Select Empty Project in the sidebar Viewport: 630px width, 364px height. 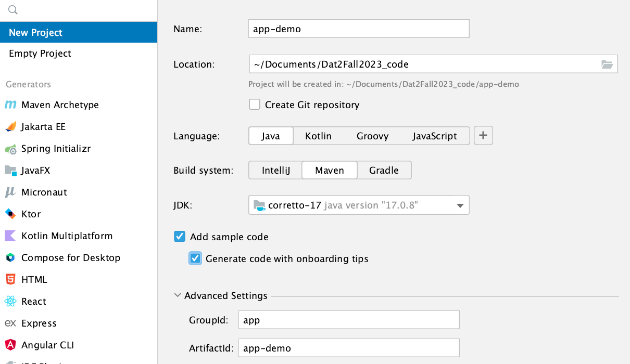click(40, 54)
